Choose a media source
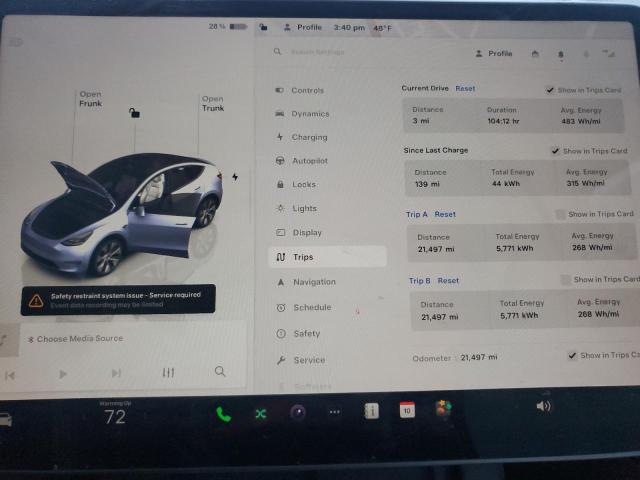 (76, 339)
